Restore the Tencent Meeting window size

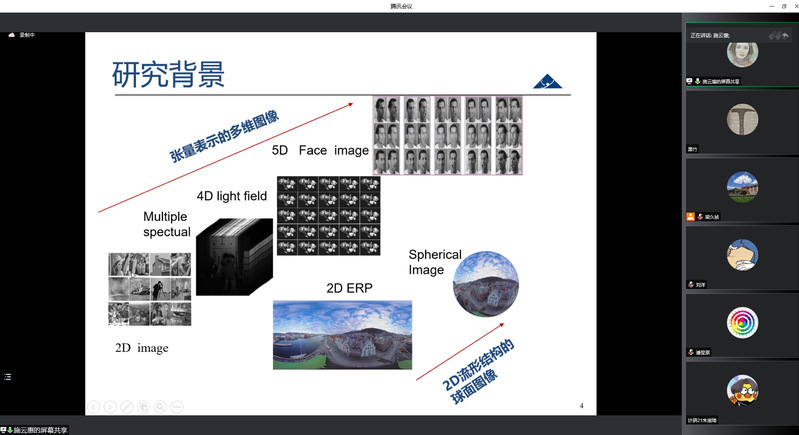click(x=784, y=6)
